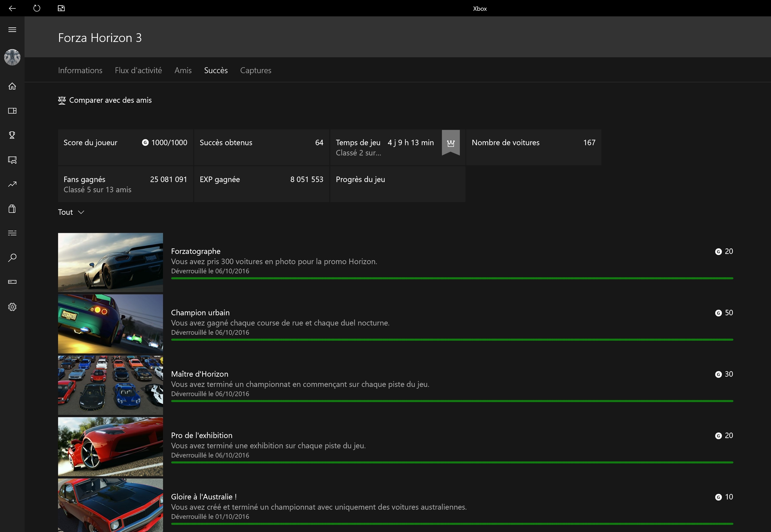The width and height of the screenshot is (771, 532).
Task: Click 'Classé 5 sur 13 amis' text
Action: click(97, 190)
